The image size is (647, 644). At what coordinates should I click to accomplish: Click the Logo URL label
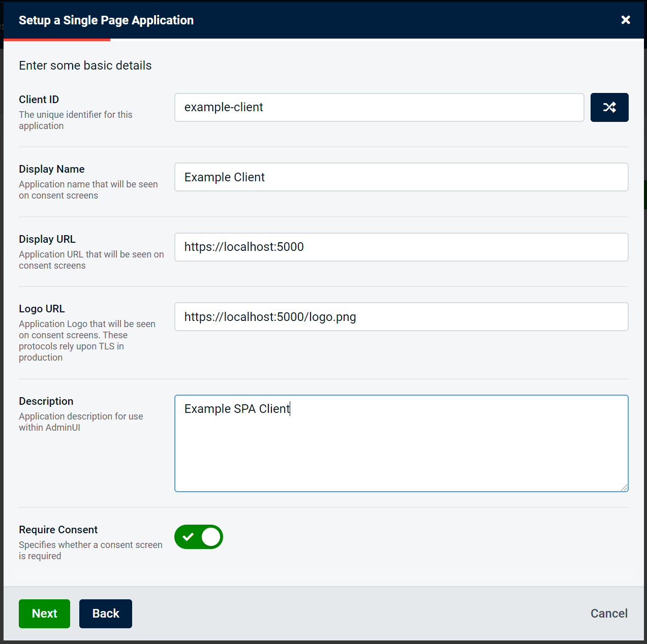pyautogui.click(x=42, y=309)
